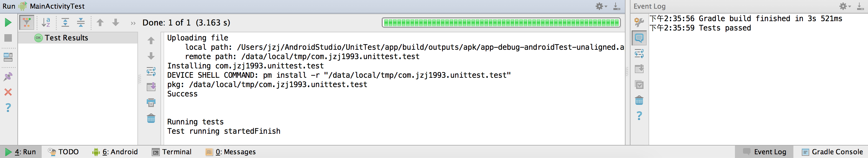Viewport: 868px width, 158px height.
Task: Clear console output with the trash icon
Action: [151, 118]
